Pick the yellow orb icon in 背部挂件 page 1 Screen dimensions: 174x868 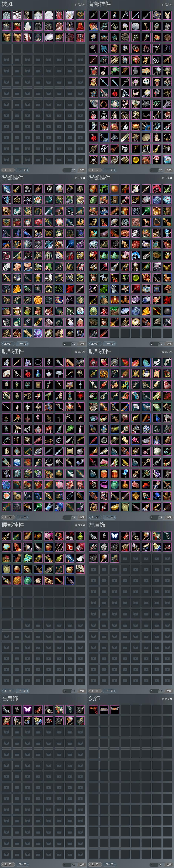point(136,160)
